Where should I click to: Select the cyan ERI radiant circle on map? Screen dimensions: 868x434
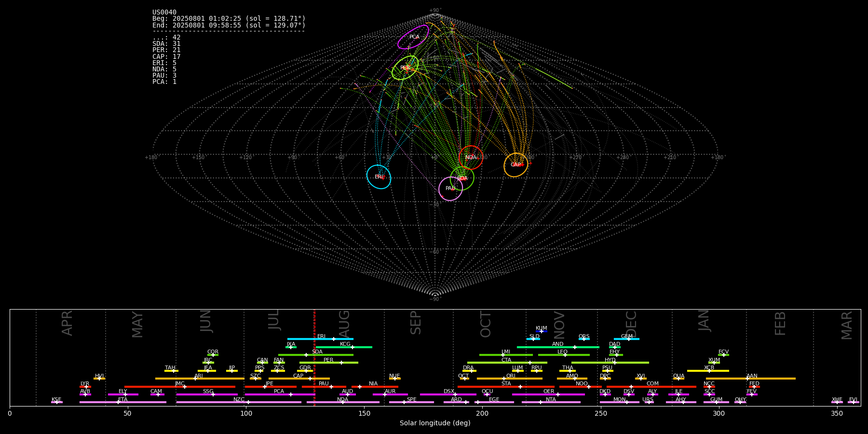coord(379,177)
